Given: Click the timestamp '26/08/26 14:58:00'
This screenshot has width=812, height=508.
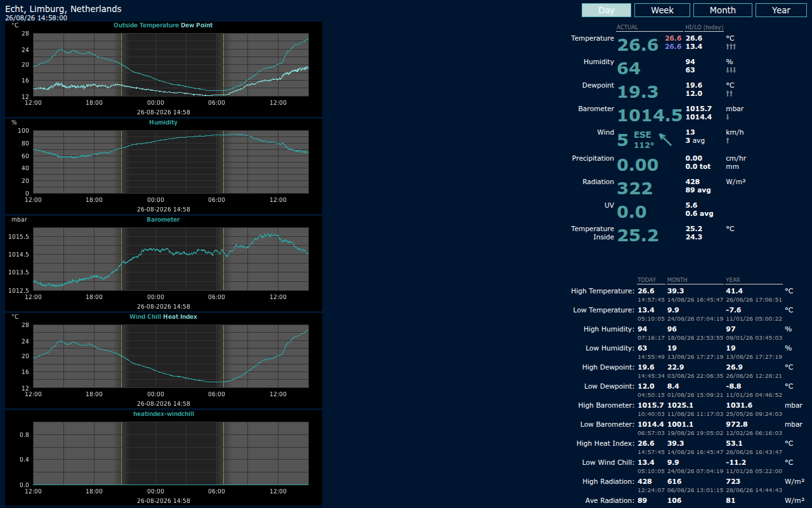Looking at the screenshot, I should point(36,18).
